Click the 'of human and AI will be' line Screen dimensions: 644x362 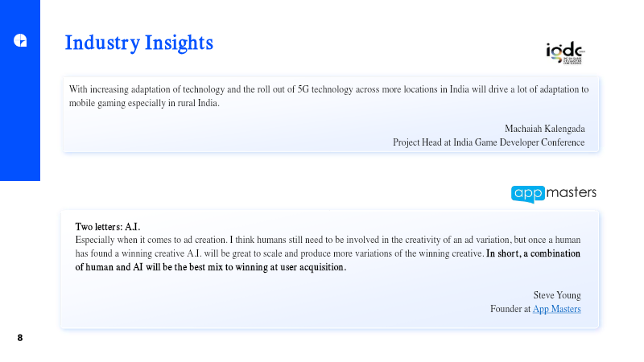coord(211,267)
